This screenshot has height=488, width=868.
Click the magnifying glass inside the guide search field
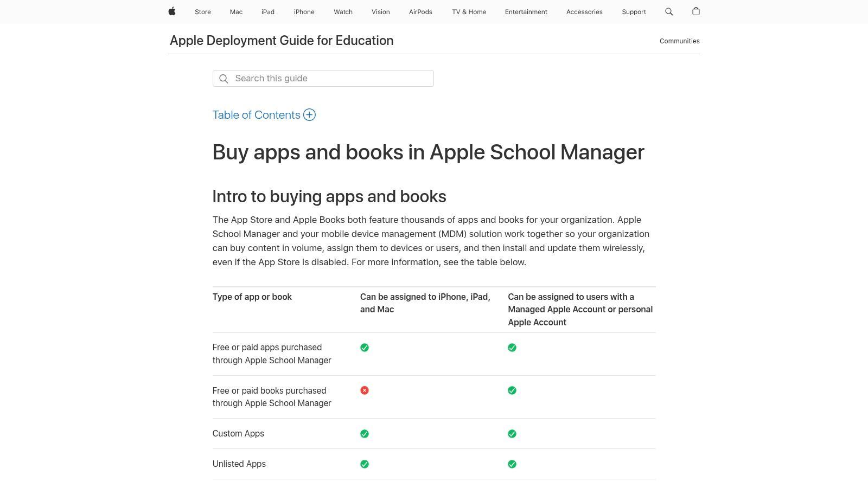coord(224,79)
